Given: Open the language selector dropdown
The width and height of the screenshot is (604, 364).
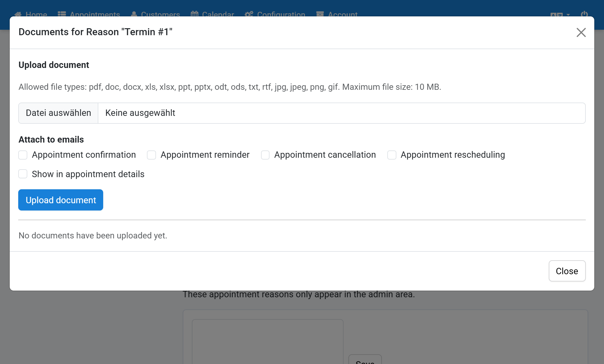Looking at the screenshot, I should pyautogui.click(x=560, y=15).
